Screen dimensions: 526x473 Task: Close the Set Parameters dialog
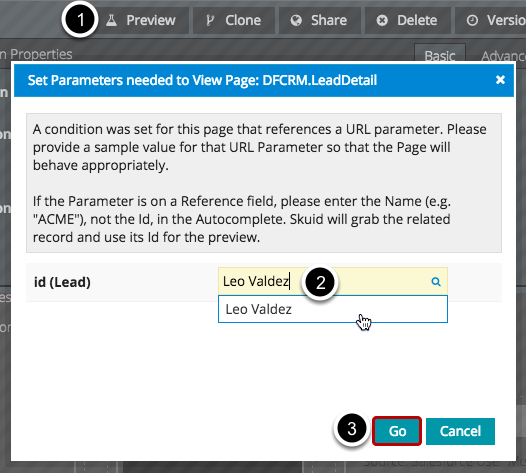click(500, 80)
